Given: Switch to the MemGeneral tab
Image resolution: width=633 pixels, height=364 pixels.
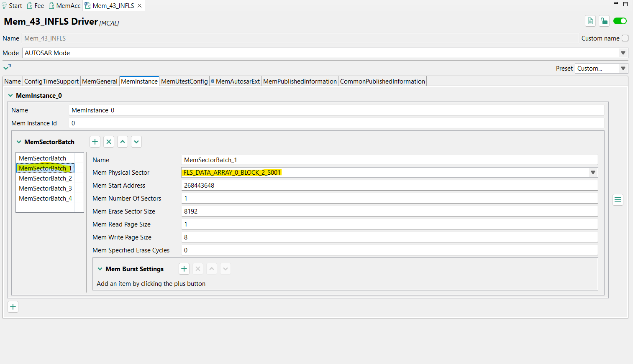Looking at the screenshot, I should pyautogui.click(x=100, y=81).
